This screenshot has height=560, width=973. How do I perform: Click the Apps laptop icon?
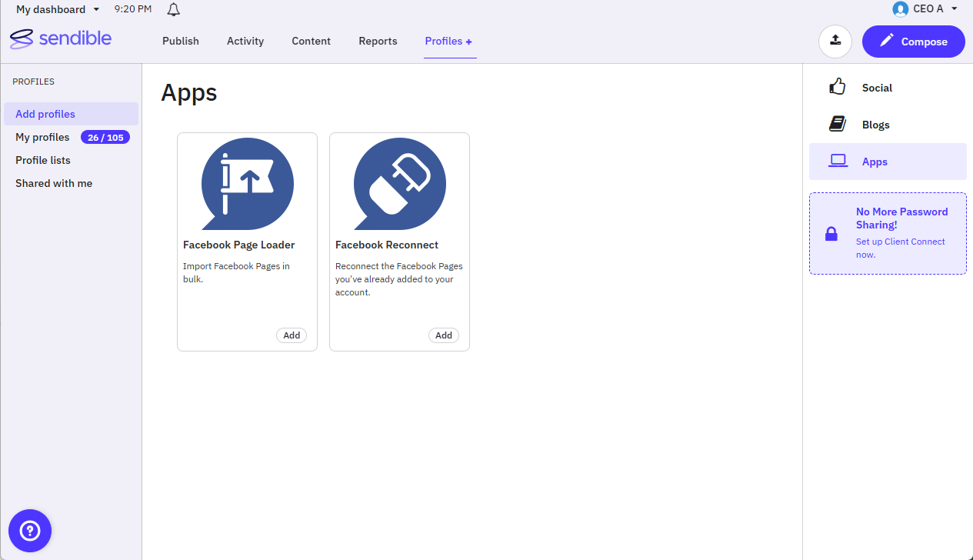838,162
